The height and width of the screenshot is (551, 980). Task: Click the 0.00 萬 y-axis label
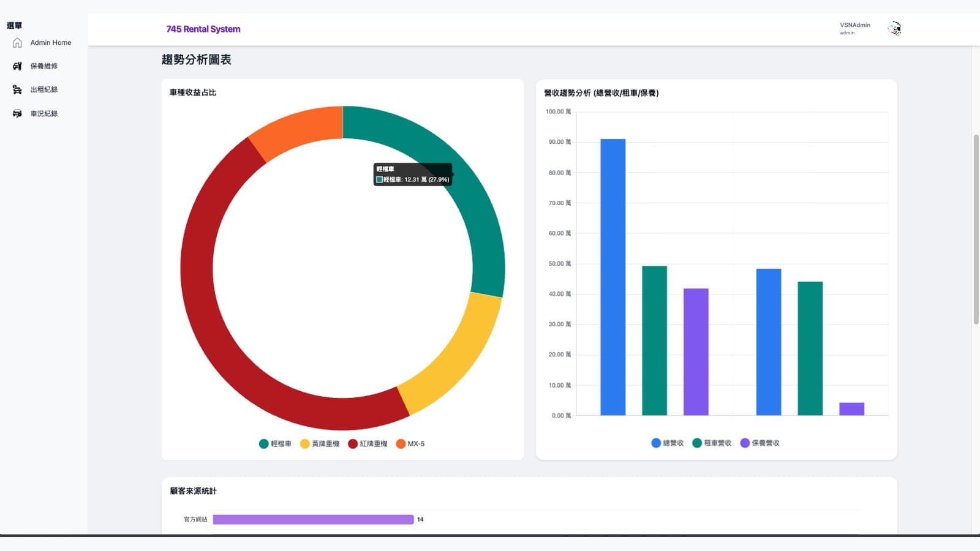[x=561, y=416]
